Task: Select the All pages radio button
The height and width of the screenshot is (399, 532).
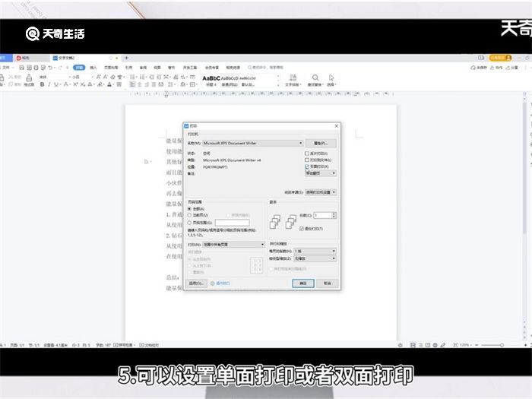Action: pos(189,209)
